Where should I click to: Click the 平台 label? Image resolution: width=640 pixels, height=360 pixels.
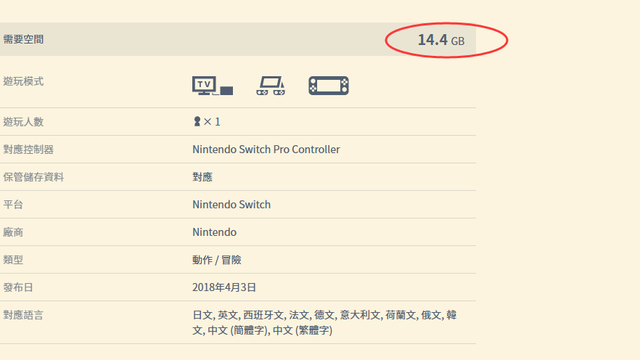[13, 204]
